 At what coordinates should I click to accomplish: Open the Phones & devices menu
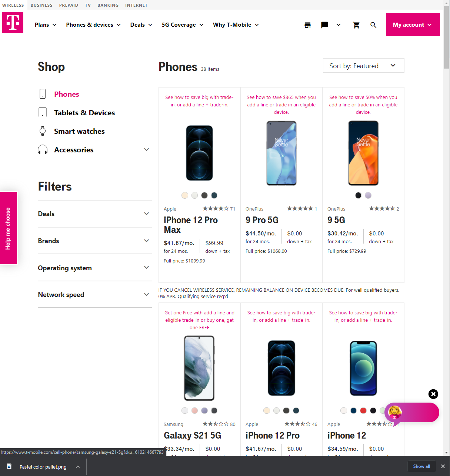tap(93, 25)
